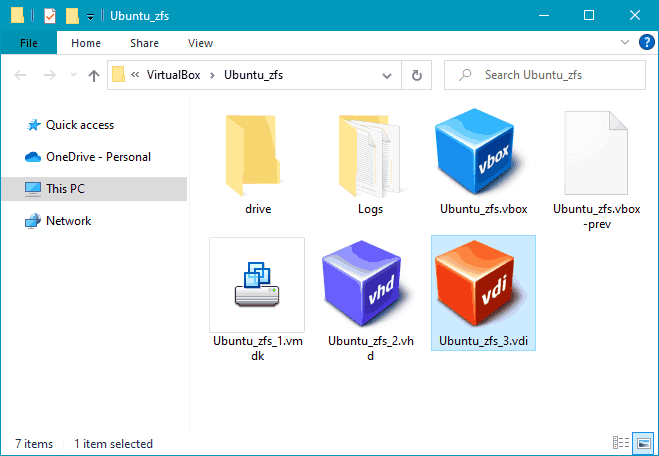This screenshot has width=659, height=456.
Task: Click the Ubuntu_zfs.vbox-prev file name
Action: pos(596,216)
